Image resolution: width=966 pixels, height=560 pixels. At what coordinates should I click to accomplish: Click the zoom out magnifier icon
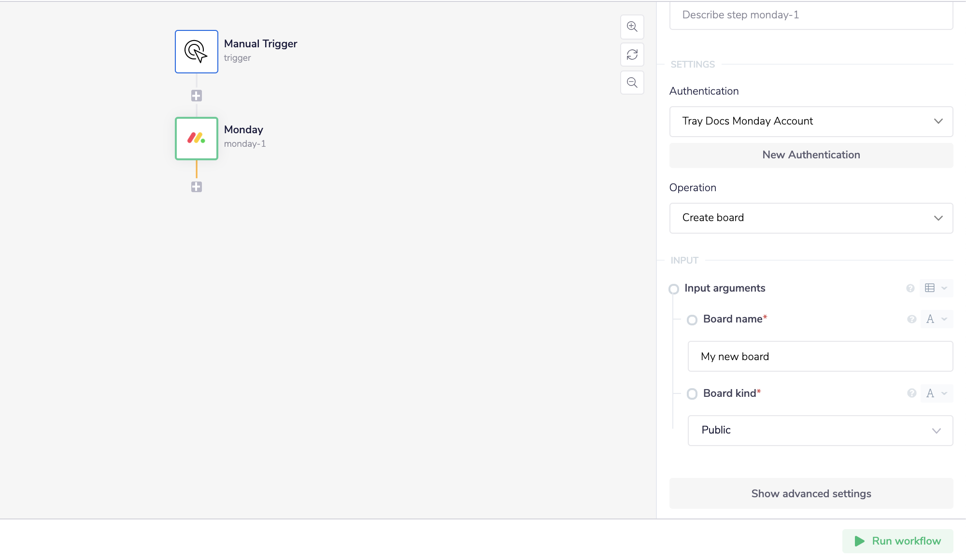point(632,83)
